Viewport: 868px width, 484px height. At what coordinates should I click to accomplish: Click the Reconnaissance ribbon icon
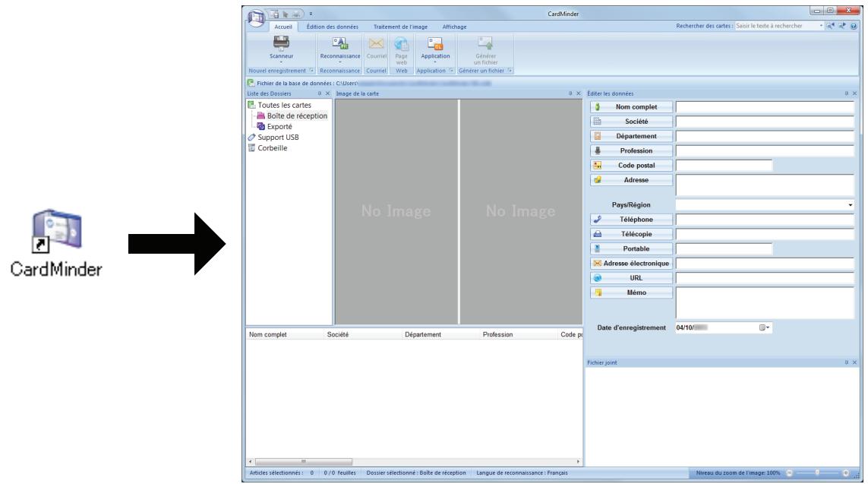[340, 43]
